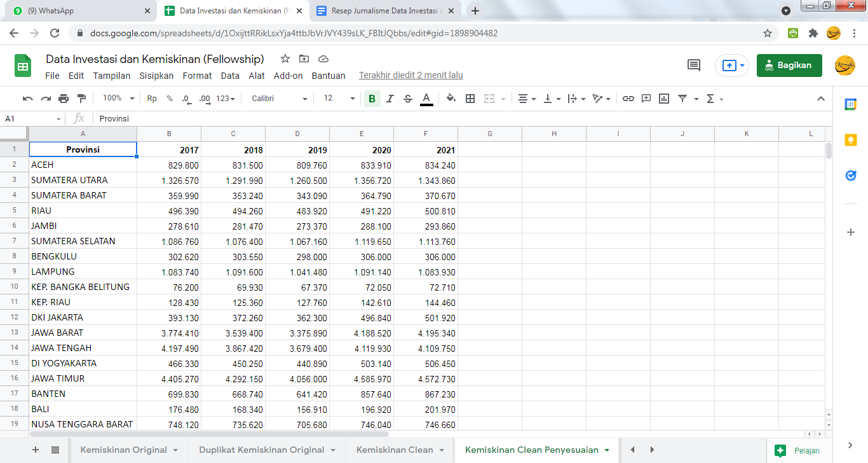Open the font size 12 dropdown

coord(339,99)
